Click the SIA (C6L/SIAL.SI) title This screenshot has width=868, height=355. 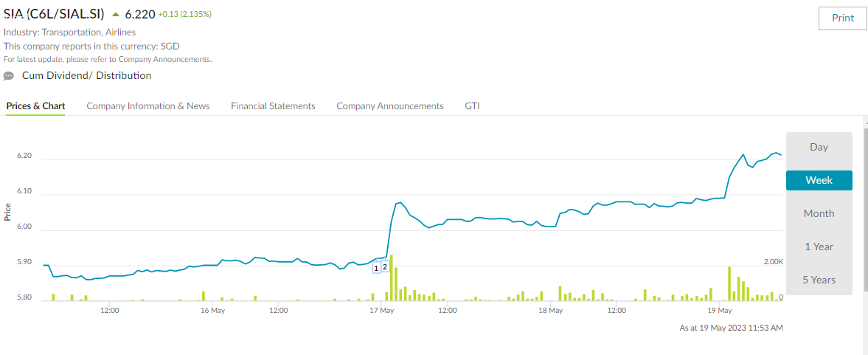[x=54, y=14]
